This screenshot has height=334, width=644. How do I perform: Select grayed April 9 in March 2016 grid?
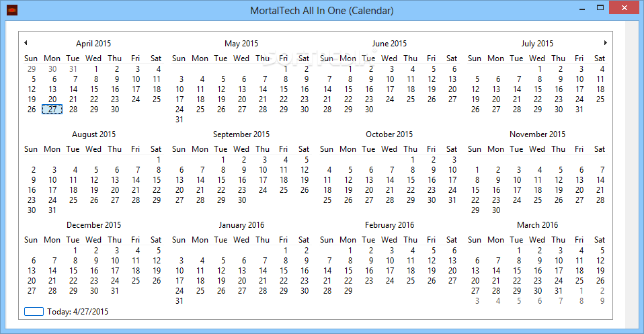pyautogui.click(x=602, y=301)
